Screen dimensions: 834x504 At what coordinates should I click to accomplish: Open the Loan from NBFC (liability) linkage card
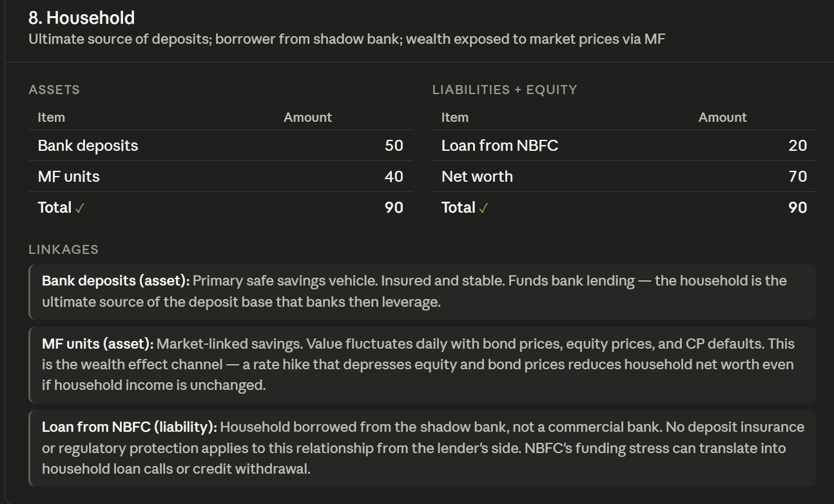(422, 448)
